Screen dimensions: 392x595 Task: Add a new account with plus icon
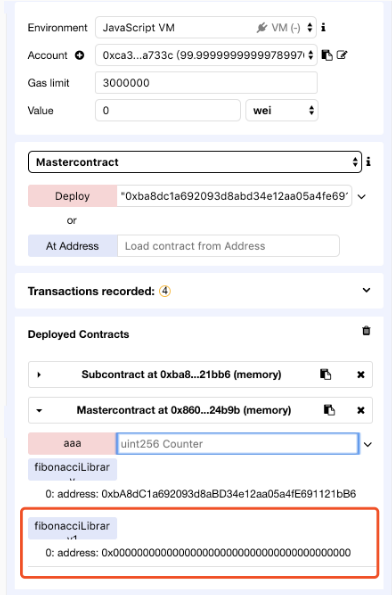click(x=79, y=55)
